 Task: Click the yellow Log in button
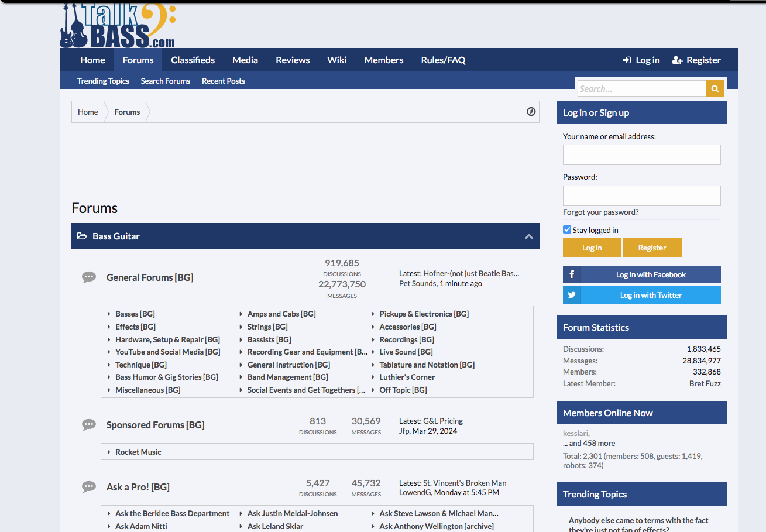click(x=592, y=248)
